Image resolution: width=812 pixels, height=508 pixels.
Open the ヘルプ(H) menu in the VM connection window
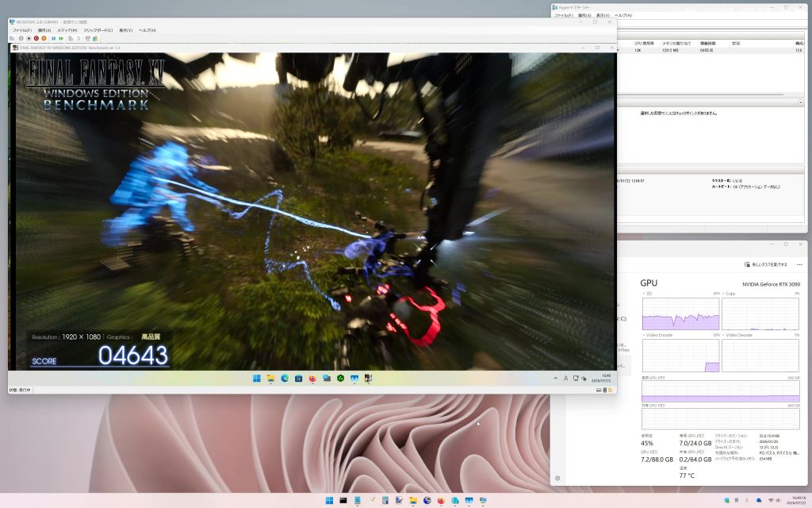click(x=147, y=31)
